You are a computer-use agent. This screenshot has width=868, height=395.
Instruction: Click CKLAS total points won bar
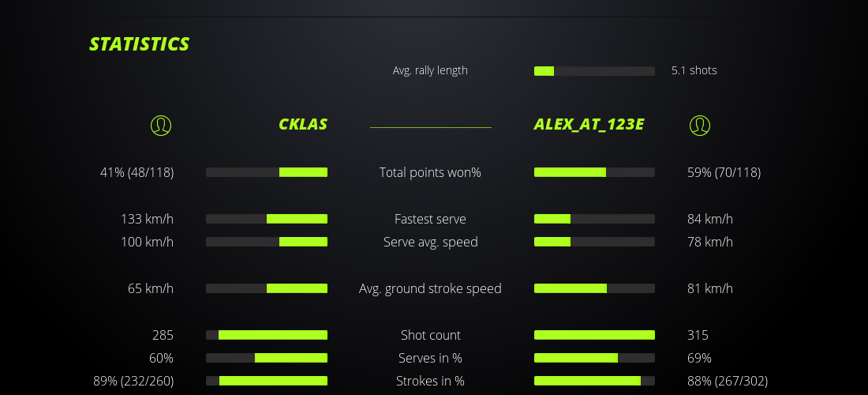coord(267,172)
